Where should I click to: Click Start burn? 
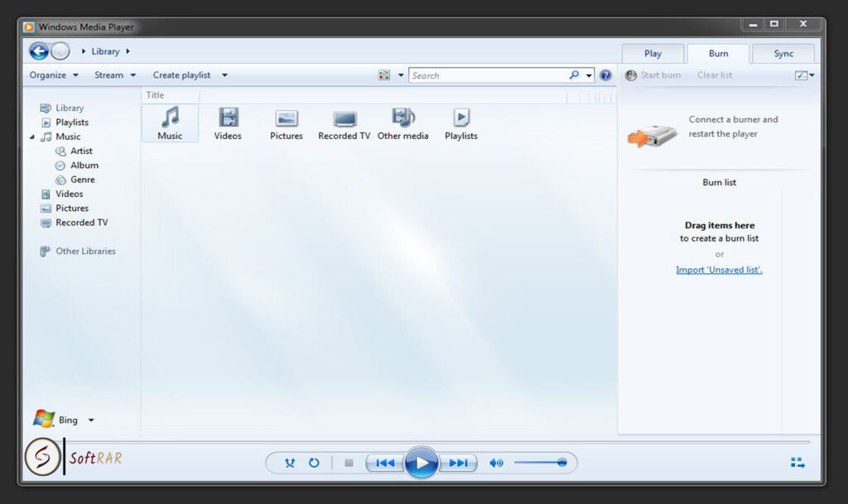[x=653, y=75]
